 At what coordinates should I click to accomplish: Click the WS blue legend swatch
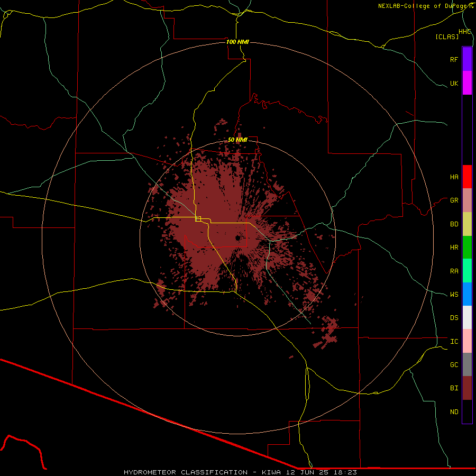[x=467, y=294]
